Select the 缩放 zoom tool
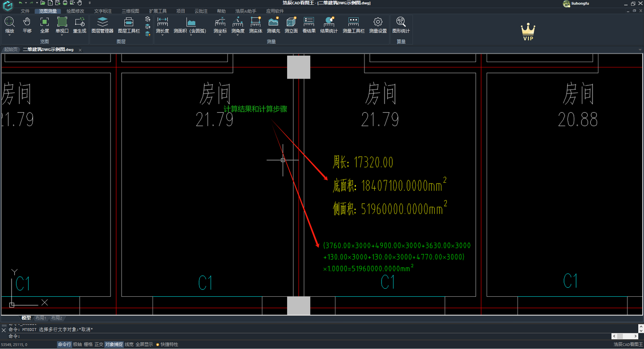This screenshot has width=644, height=349. (x=9, y=25)
